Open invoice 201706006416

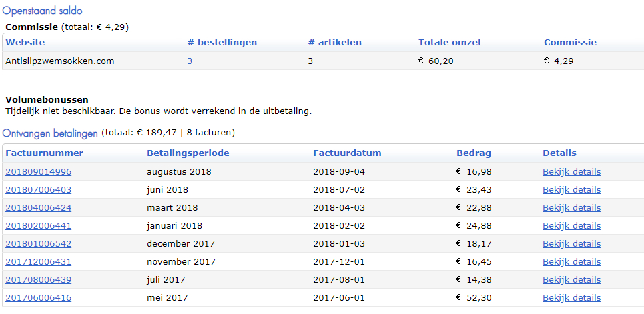click(38, 298)
